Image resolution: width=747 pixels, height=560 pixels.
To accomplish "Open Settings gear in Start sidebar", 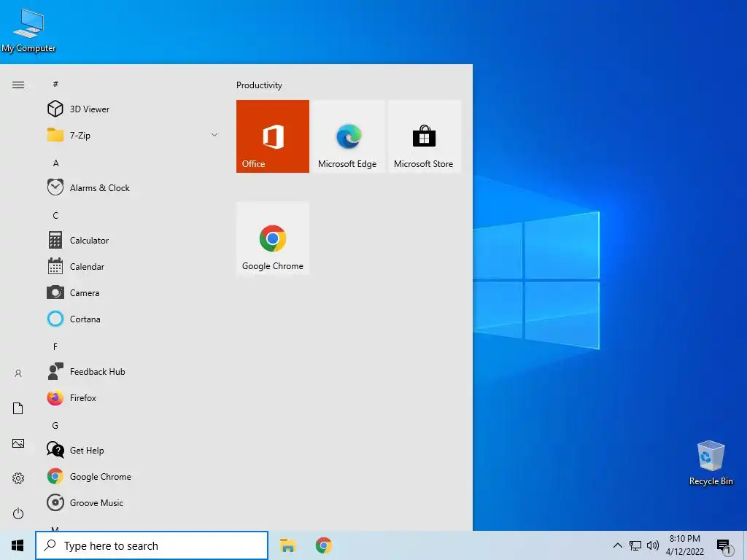I will point(18,478).
